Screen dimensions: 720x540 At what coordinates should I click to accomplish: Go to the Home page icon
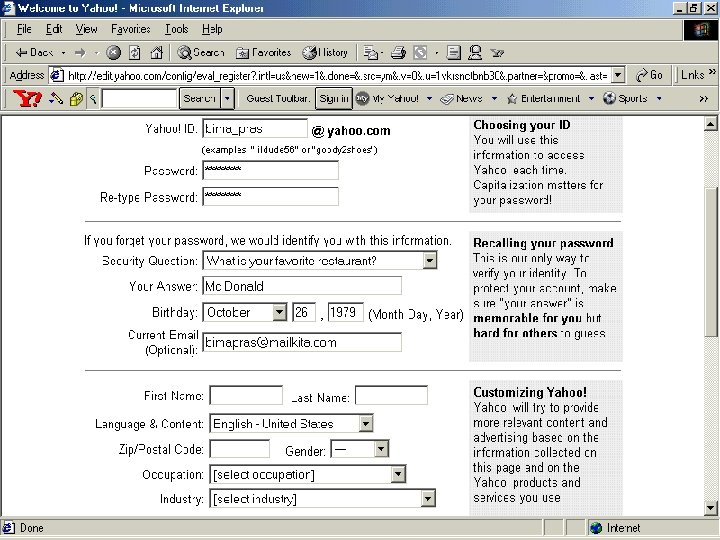pyautogui.click(x=157, y=53)
